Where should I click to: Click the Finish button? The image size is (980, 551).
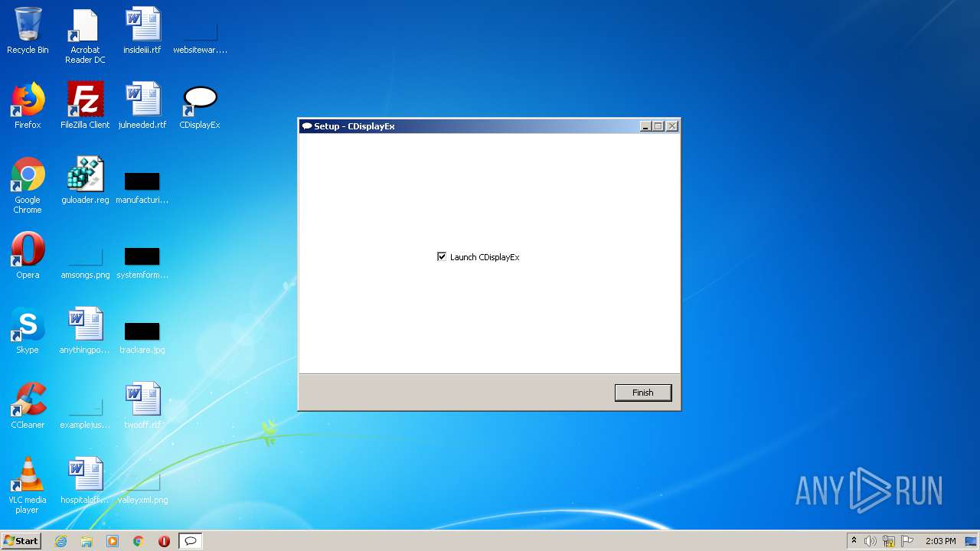click(x=643, y=393)
